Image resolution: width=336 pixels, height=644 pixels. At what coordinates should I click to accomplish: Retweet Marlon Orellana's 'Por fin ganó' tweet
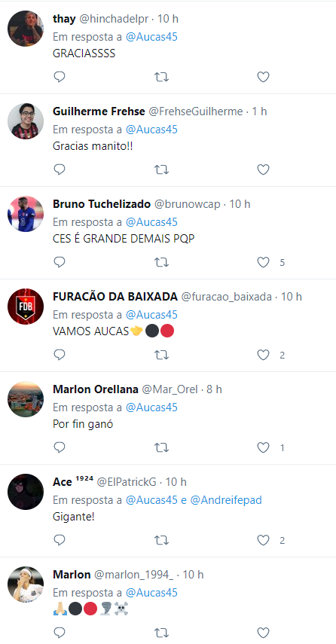161,447
